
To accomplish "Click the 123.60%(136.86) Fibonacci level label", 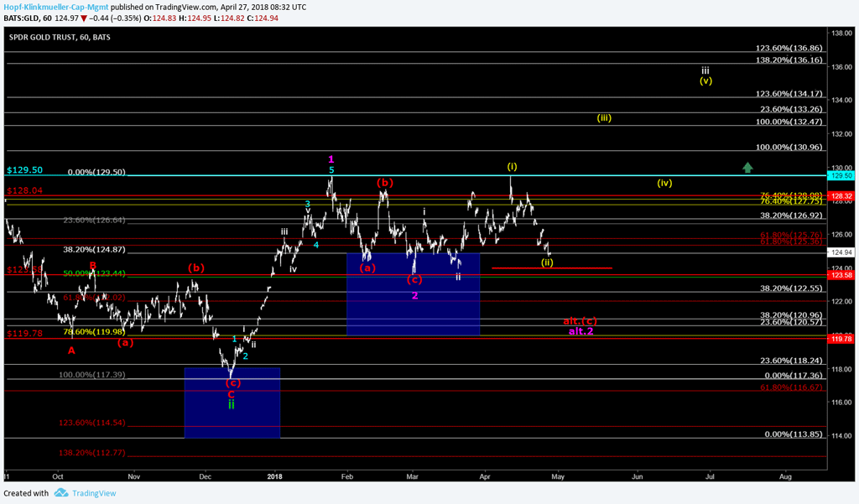I will click(789, 49).
